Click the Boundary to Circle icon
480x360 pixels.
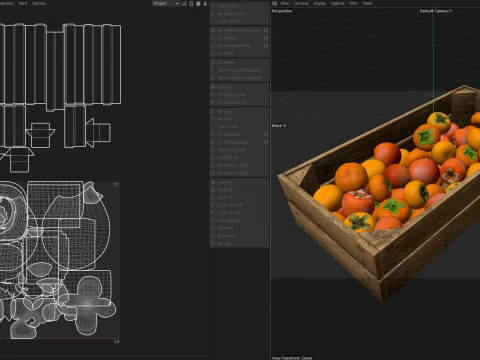tap(213, 165)
